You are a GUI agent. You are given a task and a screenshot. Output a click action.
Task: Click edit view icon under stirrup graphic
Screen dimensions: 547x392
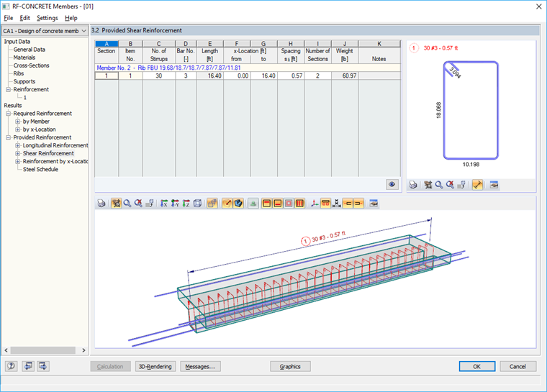461,185
